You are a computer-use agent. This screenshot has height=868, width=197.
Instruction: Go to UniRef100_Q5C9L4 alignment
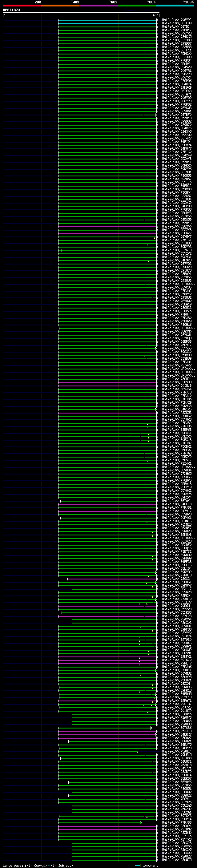[176, 799]
